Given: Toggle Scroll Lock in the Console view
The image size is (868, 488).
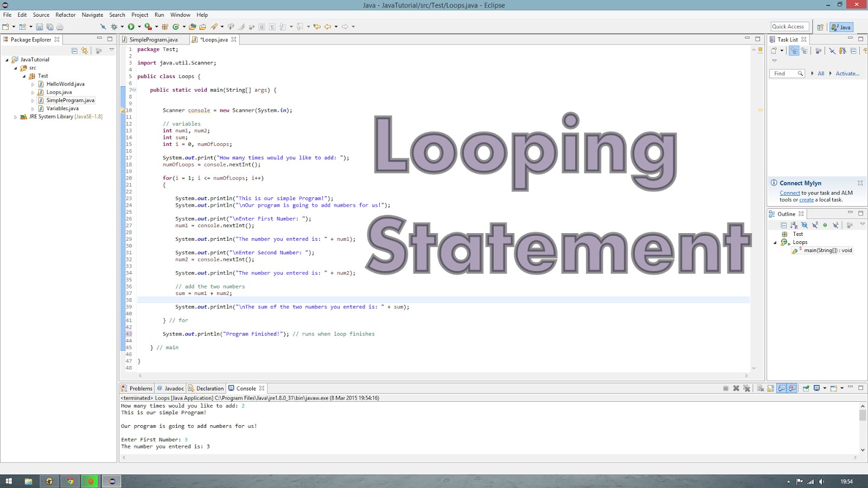Looking at the screenshot, I should click(770, 388).
